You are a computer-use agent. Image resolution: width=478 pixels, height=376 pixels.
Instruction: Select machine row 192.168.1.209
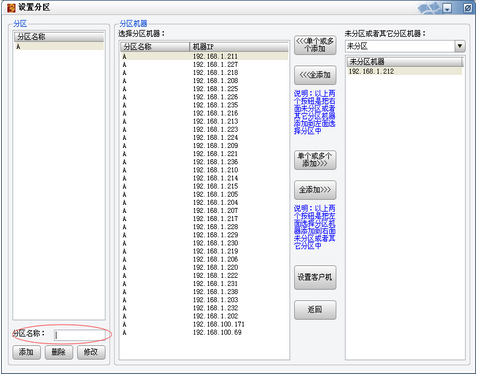click(204, 146)
